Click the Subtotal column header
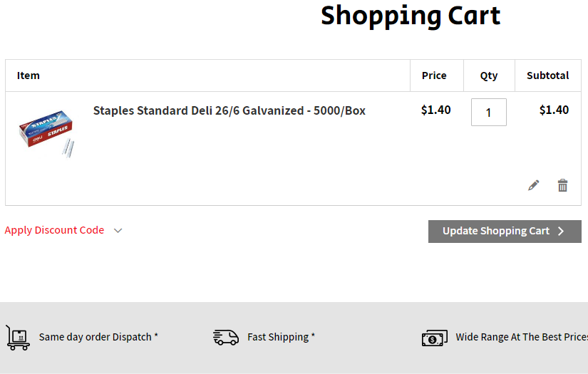 pos(547,76)
